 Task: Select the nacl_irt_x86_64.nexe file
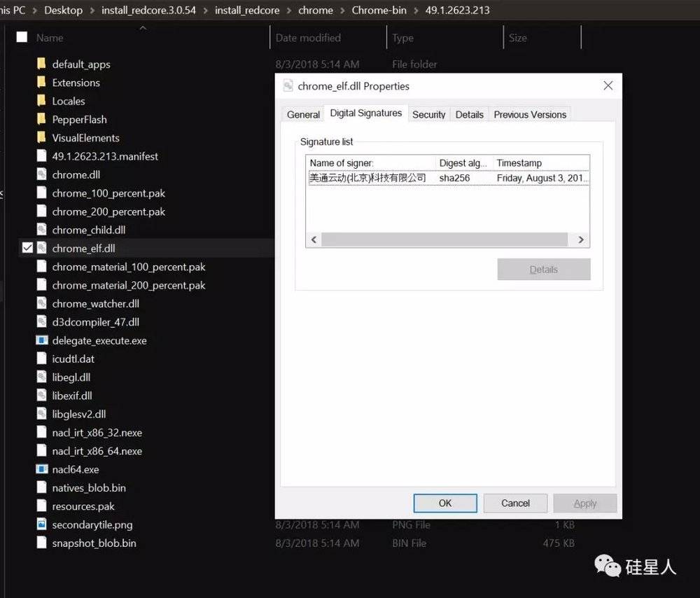97,451
